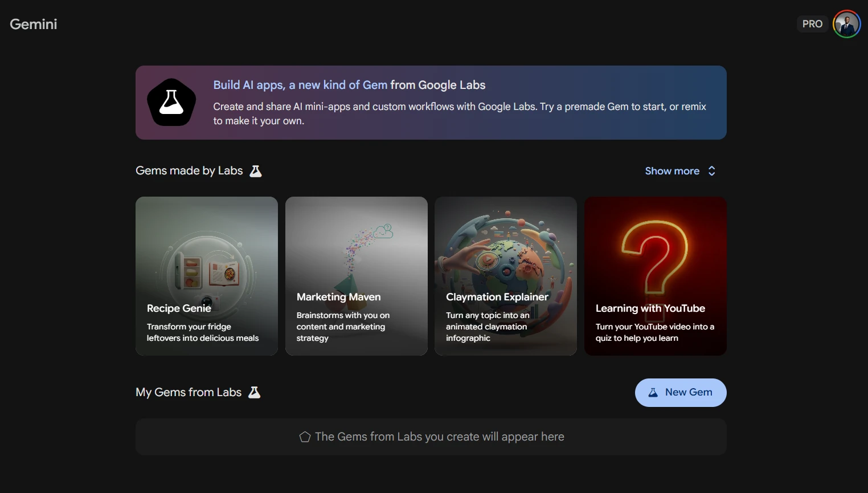Click 'Brainstorms with you on content' description text
This screenshot has height=493, width=868.
click(x=343, y=327)
